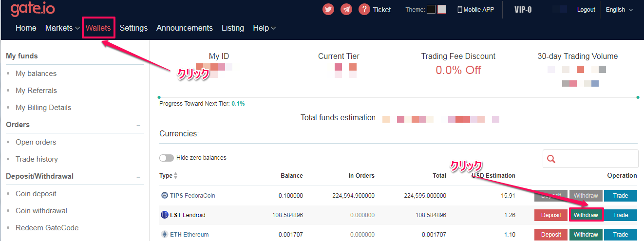Click the search magnifier icon

tap(551, 159)
